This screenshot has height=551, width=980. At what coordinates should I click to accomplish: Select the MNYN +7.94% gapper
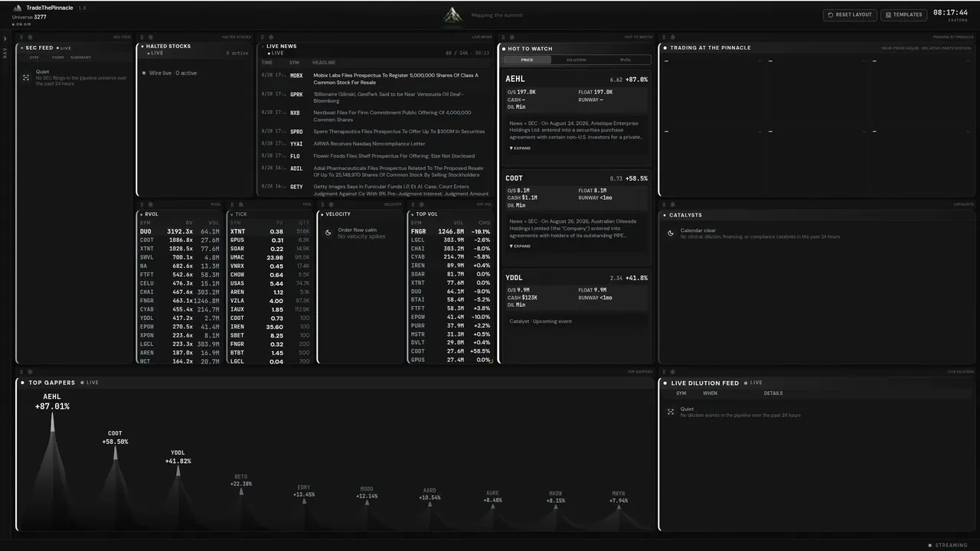click(619, 509)
